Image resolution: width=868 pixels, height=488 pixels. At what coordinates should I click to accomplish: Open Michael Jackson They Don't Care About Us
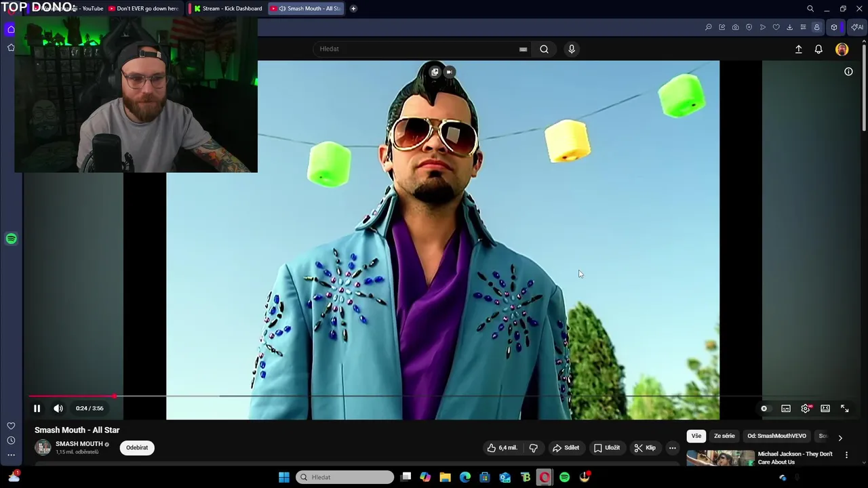point(795,458)
